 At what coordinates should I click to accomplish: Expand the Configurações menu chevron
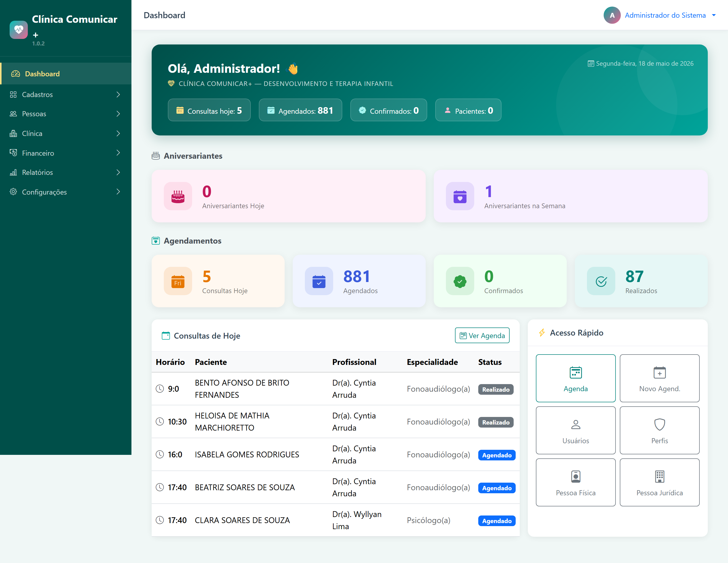click(118, 192)
